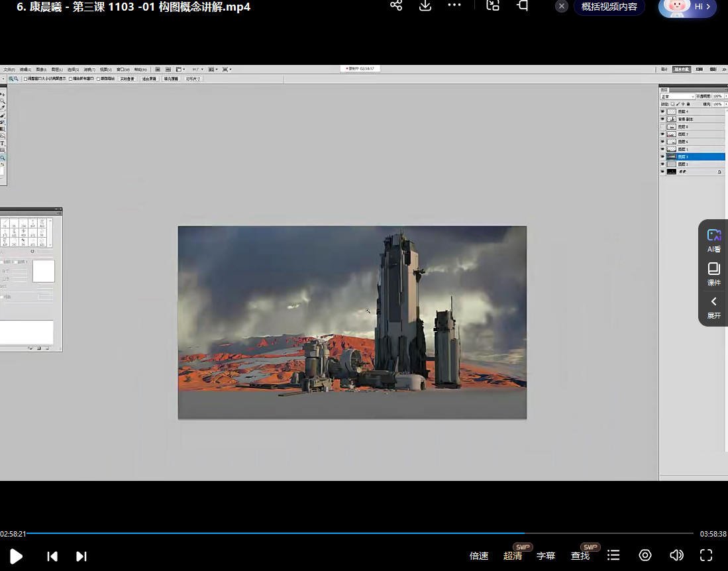This screenshot has width=728, height=571.
Task: Expand the side panel with 展开
Action: coord(713,307)
